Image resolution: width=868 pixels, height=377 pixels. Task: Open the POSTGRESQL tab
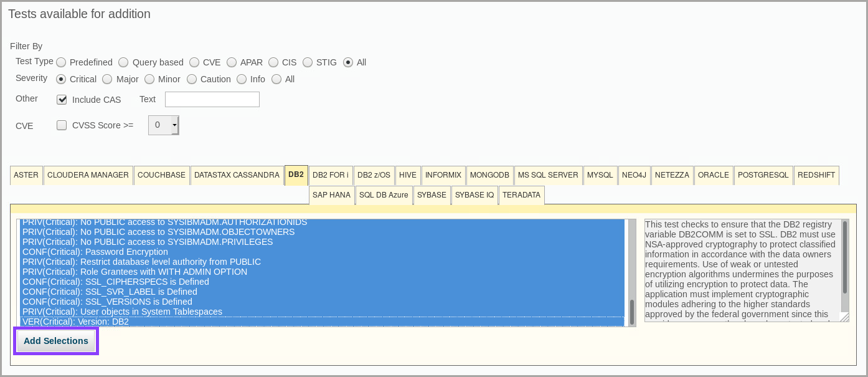coord(763,176)
